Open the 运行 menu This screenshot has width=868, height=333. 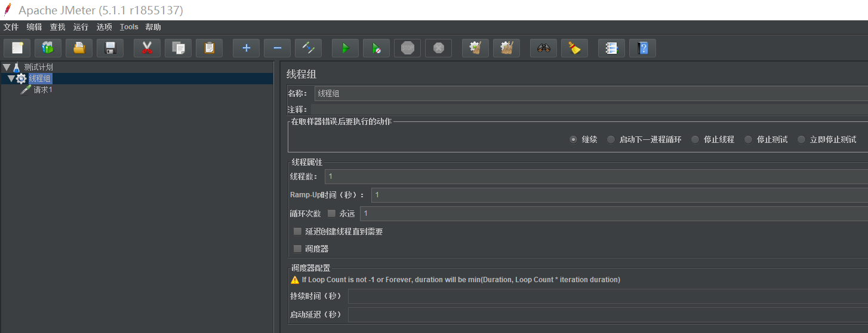pyautogui.click(x=81, y=27)
